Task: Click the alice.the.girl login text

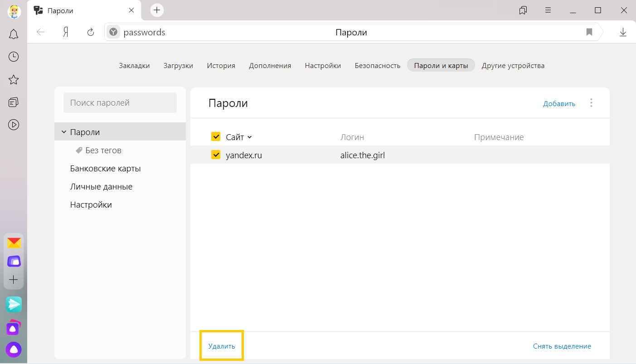Action: [363, 155]
